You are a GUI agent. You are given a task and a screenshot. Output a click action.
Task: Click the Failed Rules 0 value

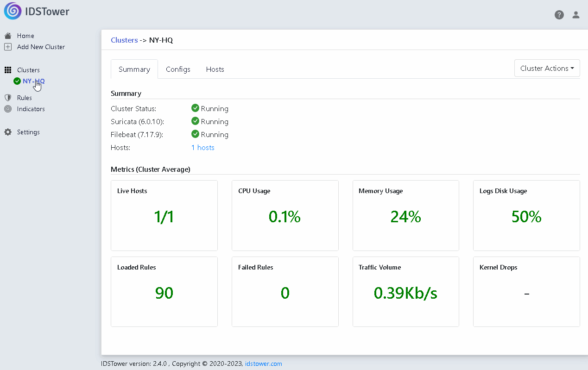[285, 293]
